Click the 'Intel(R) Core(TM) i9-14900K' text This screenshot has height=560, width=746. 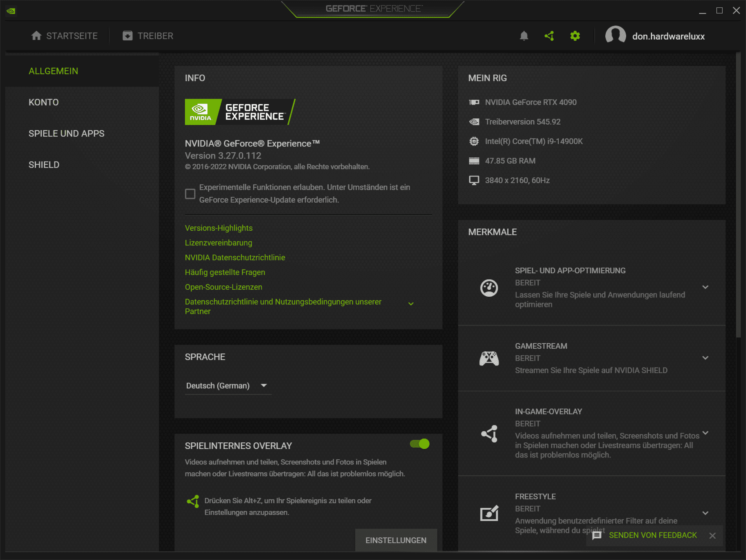tap(534, 141)
